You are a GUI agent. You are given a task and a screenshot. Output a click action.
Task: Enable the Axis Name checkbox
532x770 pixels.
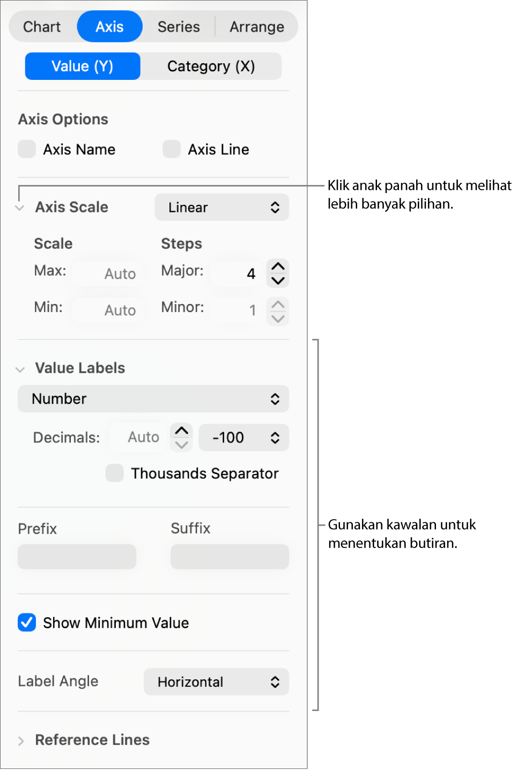(x=27, y=149)
